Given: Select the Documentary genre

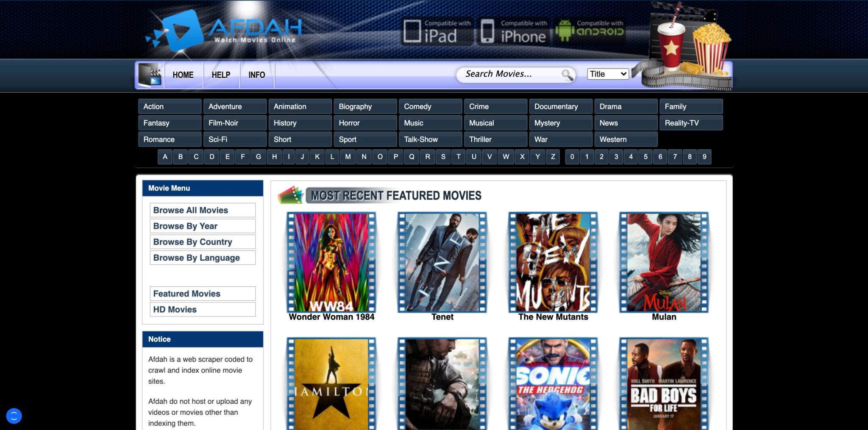Looking at the screenshot, I should pyautogui.click(x=560, y=106).
